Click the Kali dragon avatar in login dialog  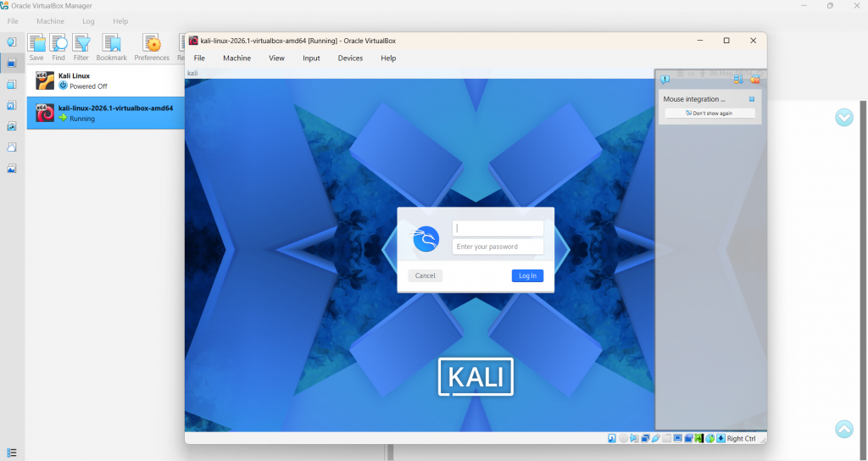coord(426,238)
